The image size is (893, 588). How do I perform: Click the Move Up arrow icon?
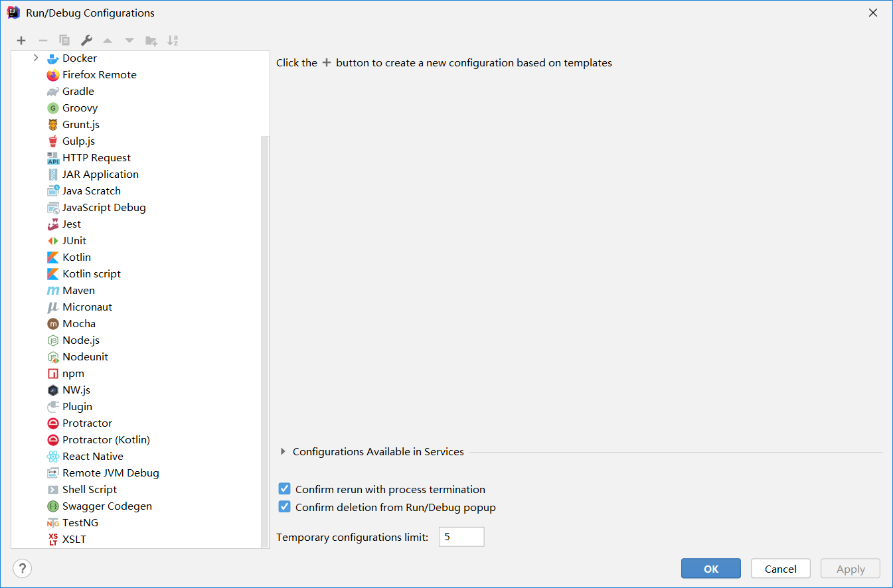[x=108, y=40]
